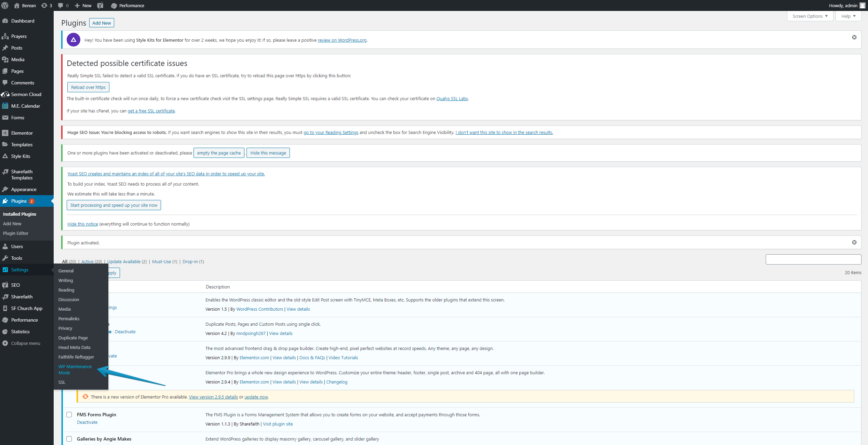Open Sermon Cloud in sidebar
The width and height of the screenshot is (868, 445).
[26, 94]
